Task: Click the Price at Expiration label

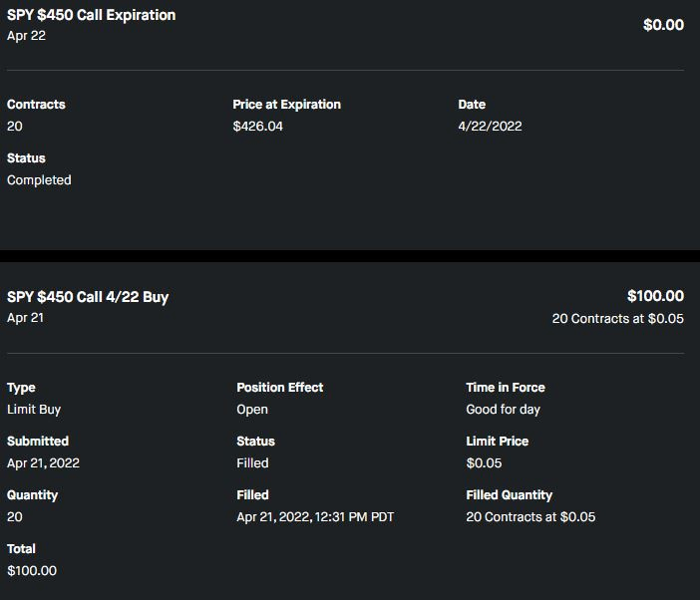Action: 286,105
